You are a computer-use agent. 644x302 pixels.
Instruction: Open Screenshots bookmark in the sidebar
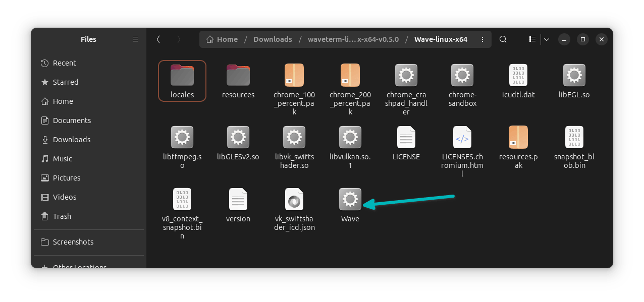click(x=73, y=242)
